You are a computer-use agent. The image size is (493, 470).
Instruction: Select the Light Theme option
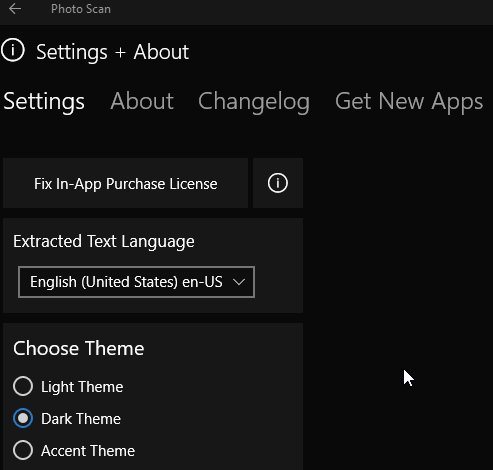[x=68, y=387]
